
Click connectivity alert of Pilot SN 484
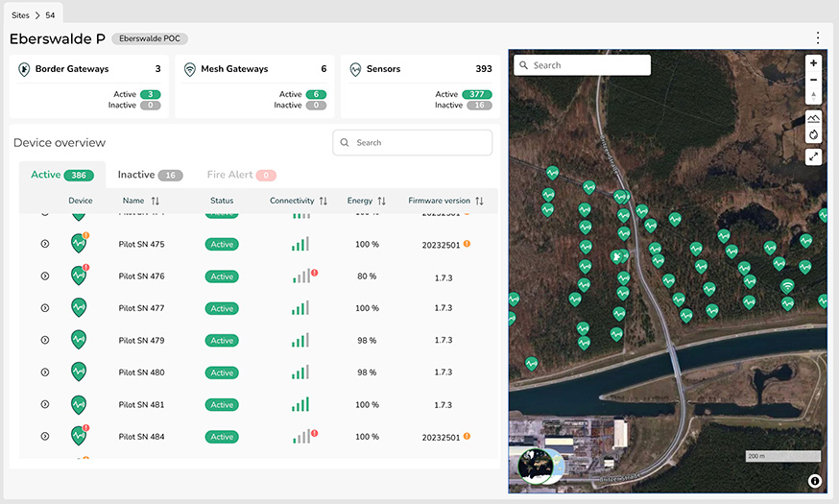(x=315, y=433)
